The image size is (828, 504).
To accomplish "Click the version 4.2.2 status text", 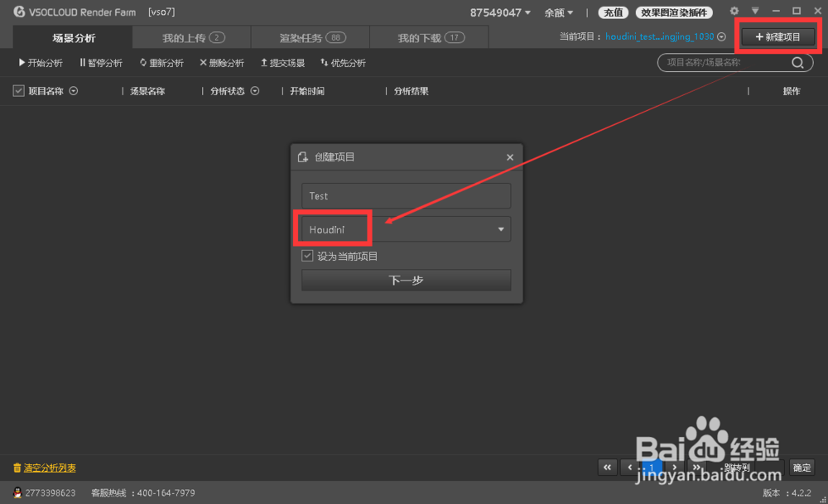I will [x=787, y=493].
